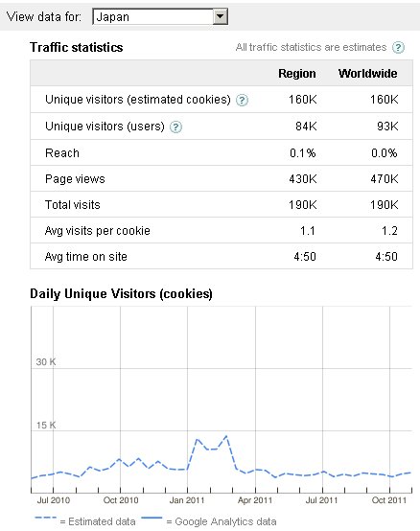Screen dimensions: 420x531
Task: Click the Worldwide column header
Action: pyautogui.click(x=368, y=74)
